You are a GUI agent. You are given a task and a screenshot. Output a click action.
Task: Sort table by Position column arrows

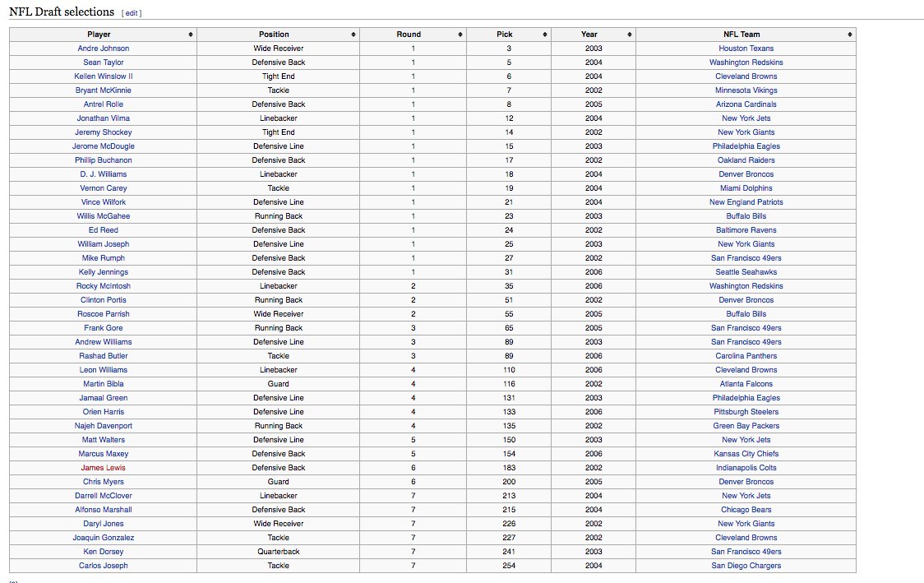point(353,35)
